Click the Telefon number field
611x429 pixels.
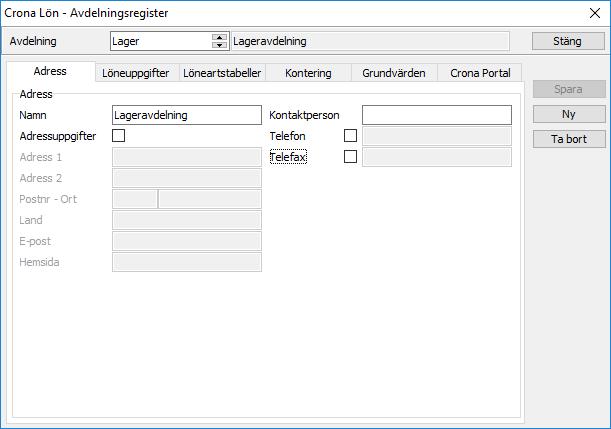coord(437,136)
